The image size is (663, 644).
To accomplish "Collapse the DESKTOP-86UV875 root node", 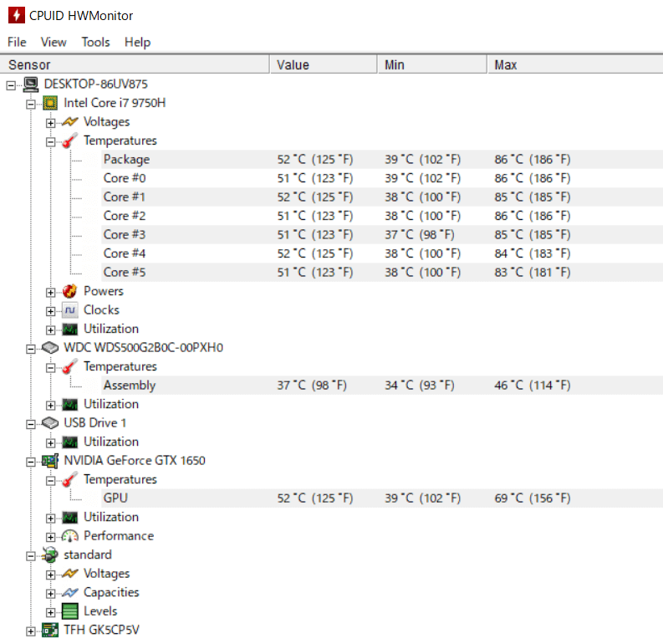I will pos(11,85).
